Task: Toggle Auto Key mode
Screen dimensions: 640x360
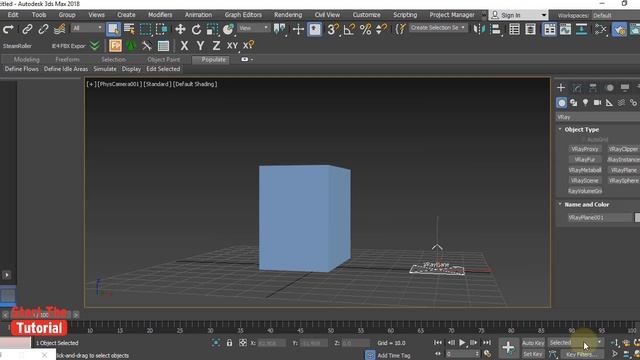Action: [x=533, y=343]
